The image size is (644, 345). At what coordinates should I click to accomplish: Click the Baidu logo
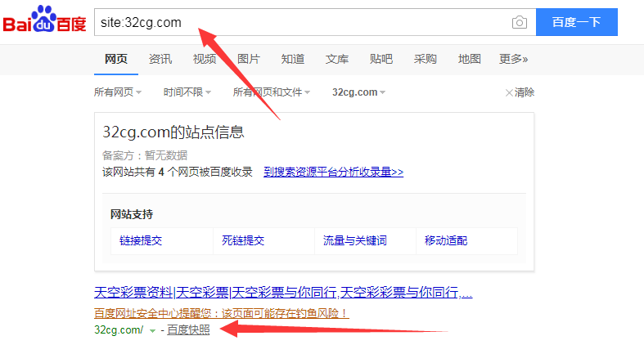tap(44, 20)
